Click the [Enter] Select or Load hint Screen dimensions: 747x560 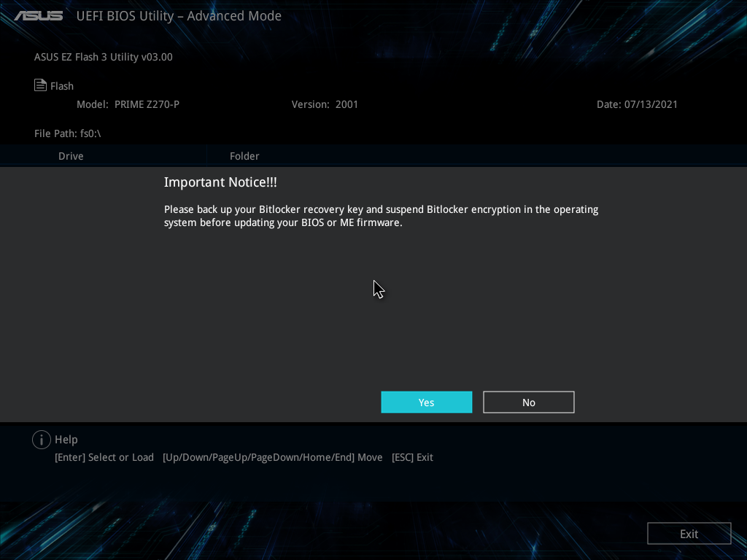pos(104,457)
